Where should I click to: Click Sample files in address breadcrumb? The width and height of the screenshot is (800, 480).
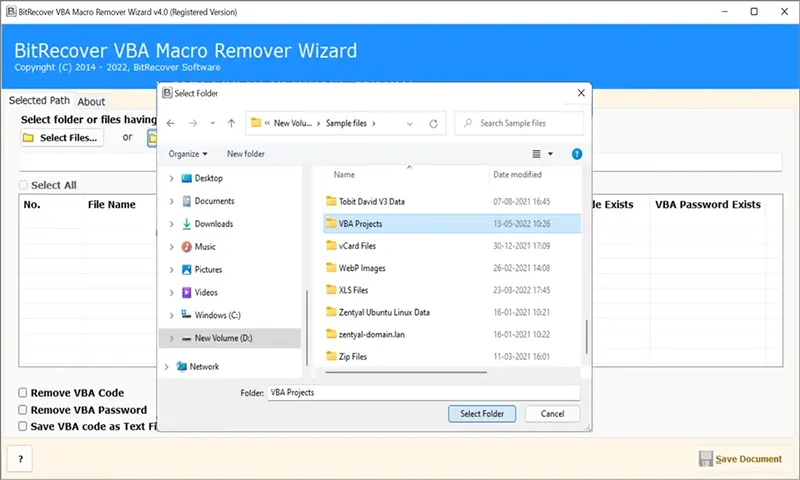pyautogui.click(x=346, y=123)
